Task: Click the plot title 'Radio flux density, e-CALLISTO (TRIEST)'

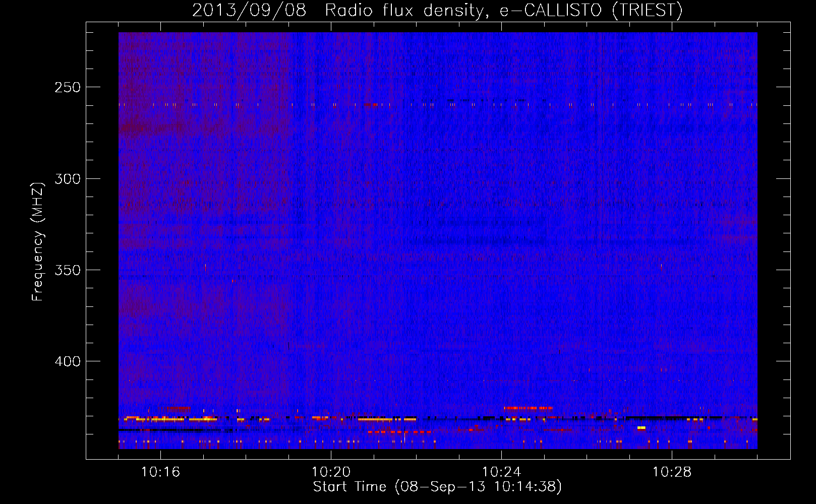Action: click(503, 11)
